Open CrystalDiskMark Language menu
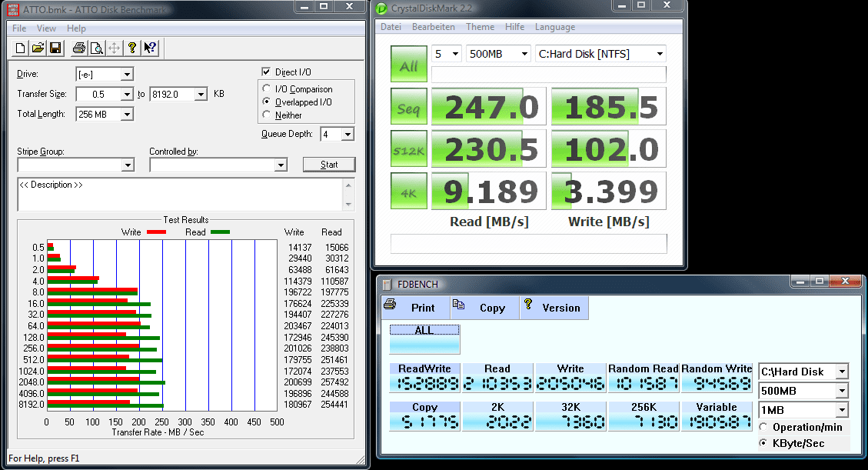 [554, 27]
